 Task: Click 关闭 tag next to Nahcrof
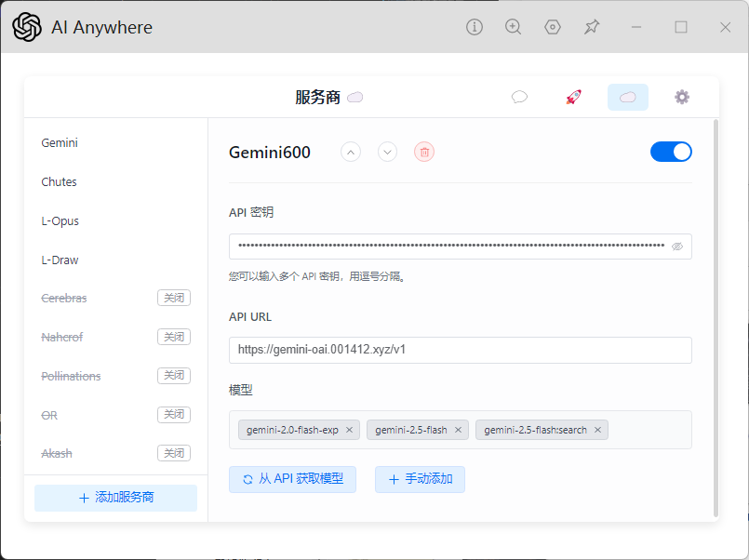174,337
